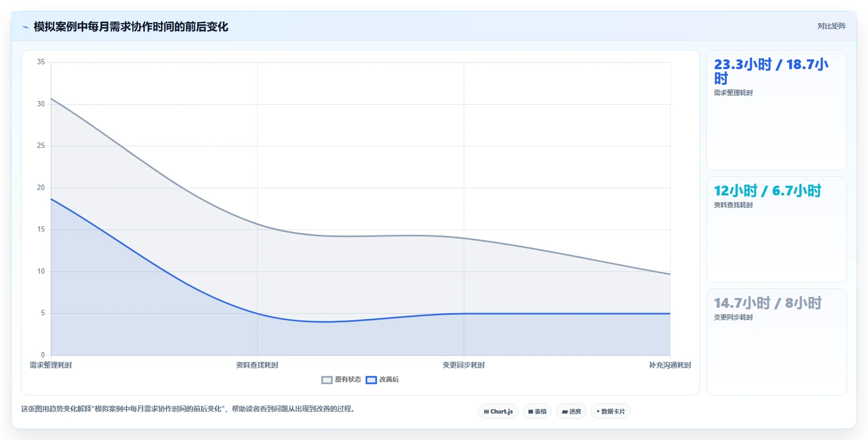The height and width of the screenshot is (440, 868).
Task: Click the y-axis value 35
Action: point(41,62)
